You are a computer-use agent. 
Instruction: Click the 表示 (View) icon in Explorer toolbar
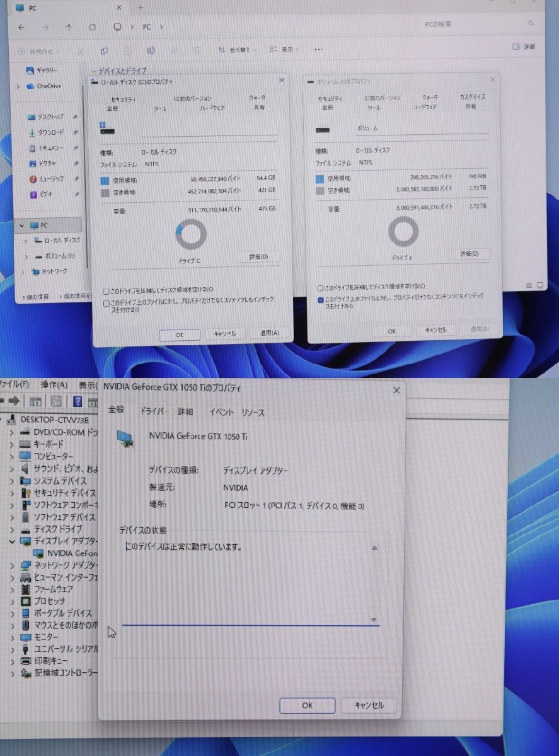tap(274, 50)
